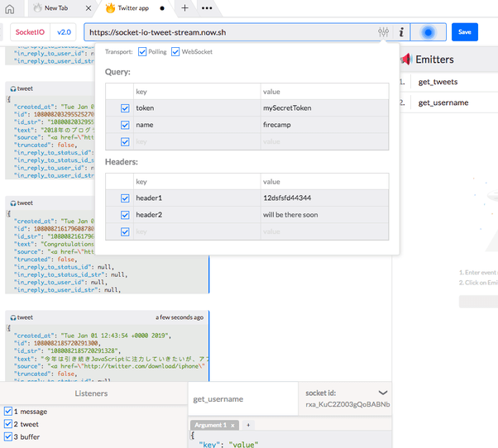Expand the socket id chevron dropdown
Image resolution: width=498 pixels, height=448 pixels.
383,393
